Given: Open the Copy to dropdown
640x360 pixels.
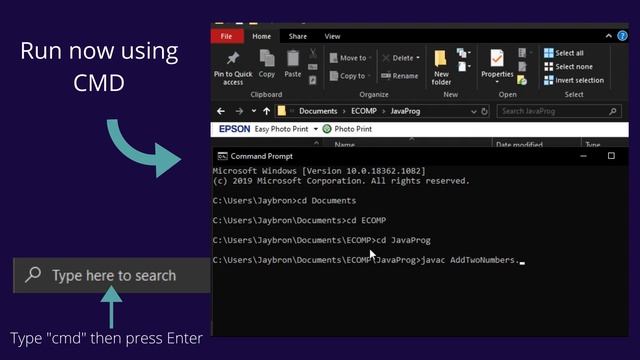Looking at the screenshot, I should (350, 76).
